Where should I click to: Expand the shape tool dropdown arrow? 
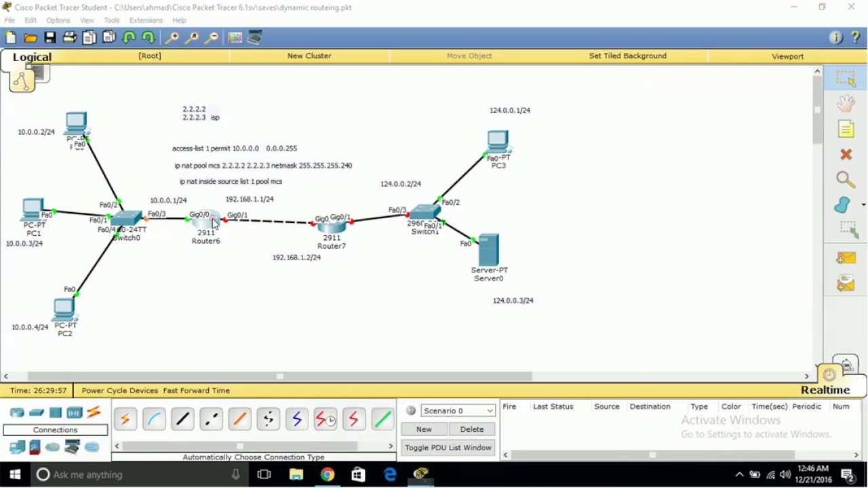point(863,205)
